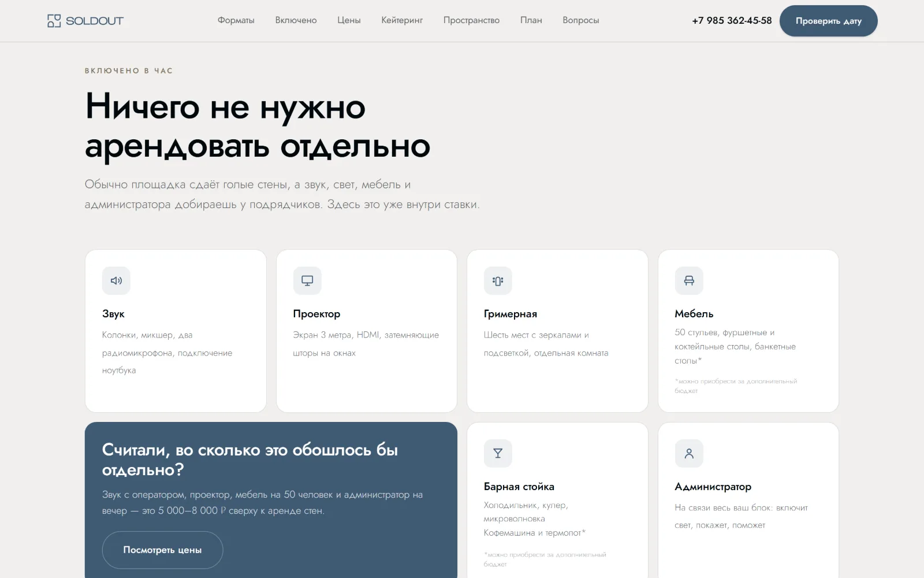Click the ВКЛЮЧЕНО В ЧАС section label

129,71
